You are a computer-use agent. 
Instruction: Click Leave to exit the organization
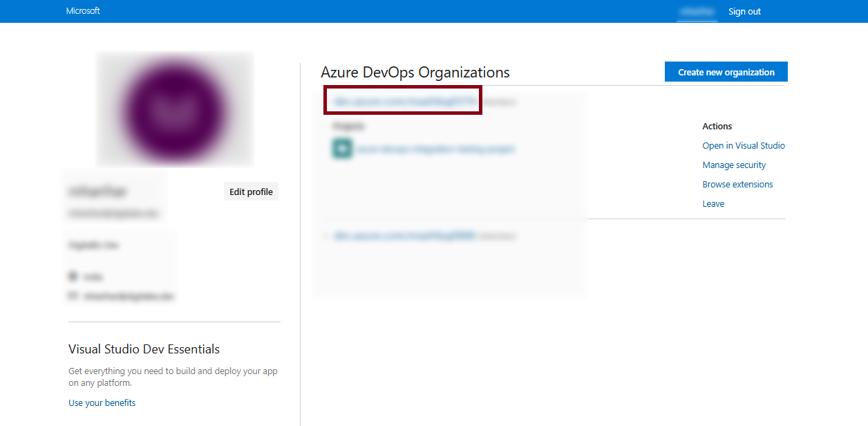(713, 204)
